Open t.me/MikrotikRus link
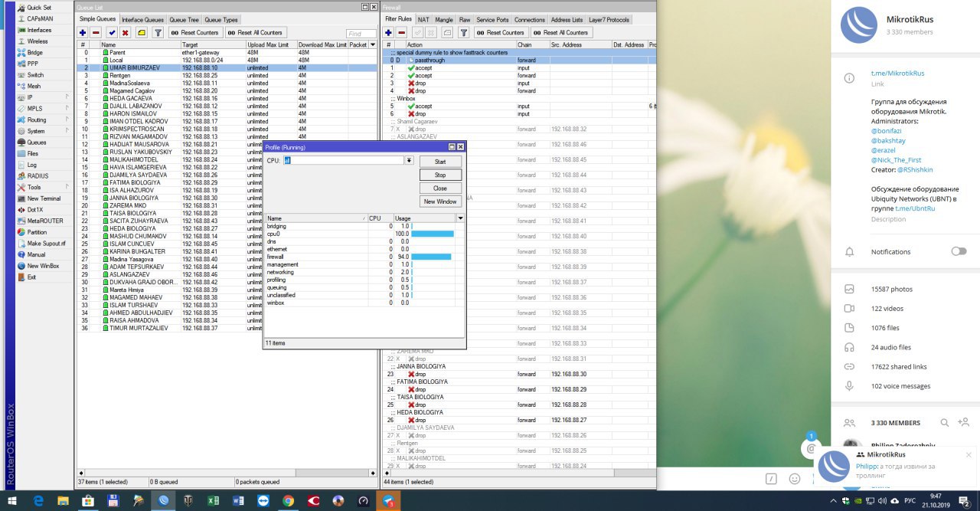The image size is (980, 511). coord(897,73)
